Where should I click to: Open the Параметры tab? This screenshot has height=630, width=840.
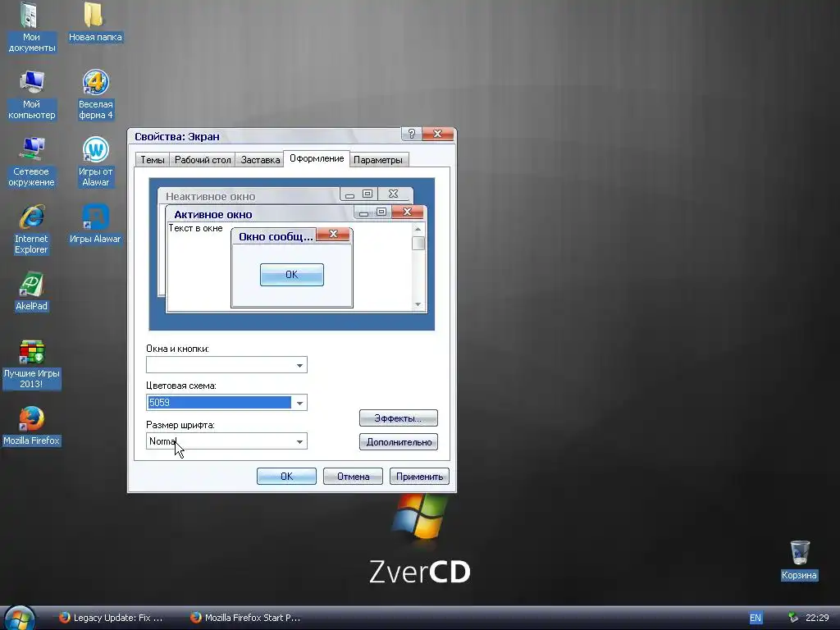(x=377, y=160)
